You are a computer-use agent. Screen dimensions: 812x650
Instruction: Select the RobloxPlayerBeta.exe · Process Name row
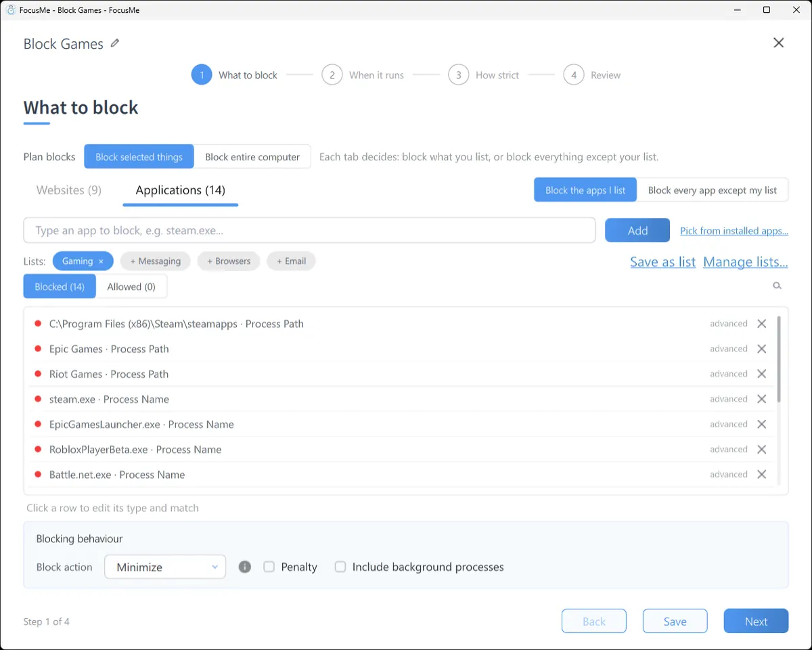click(402, 450)
